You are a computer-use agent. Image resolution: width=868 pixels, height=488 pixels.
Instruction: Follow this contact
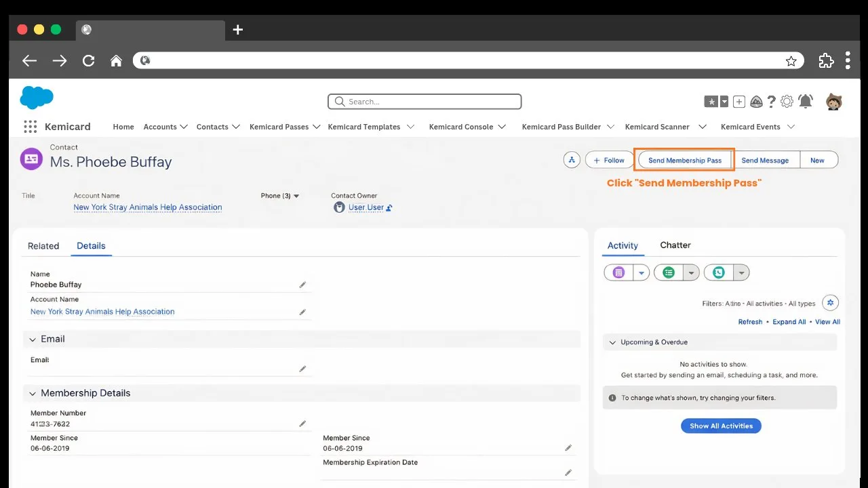(x=609, y=160)
